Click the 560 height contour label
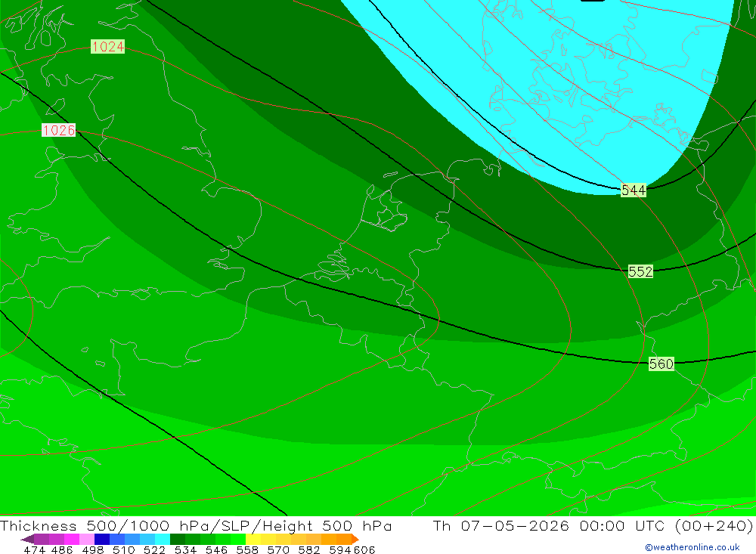 (x=661, y=364)
